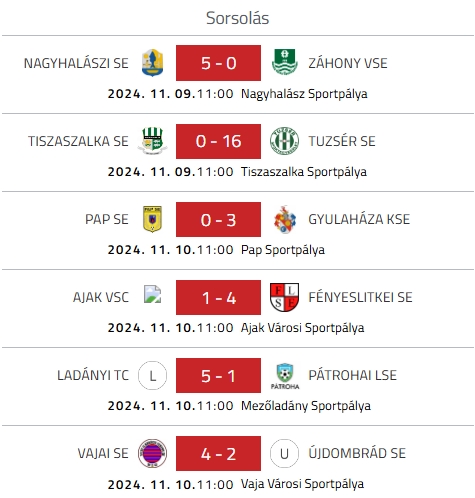Open the 1 - 4 score box
Viewport: 475px width, 498px height.
tap(218, 297)
